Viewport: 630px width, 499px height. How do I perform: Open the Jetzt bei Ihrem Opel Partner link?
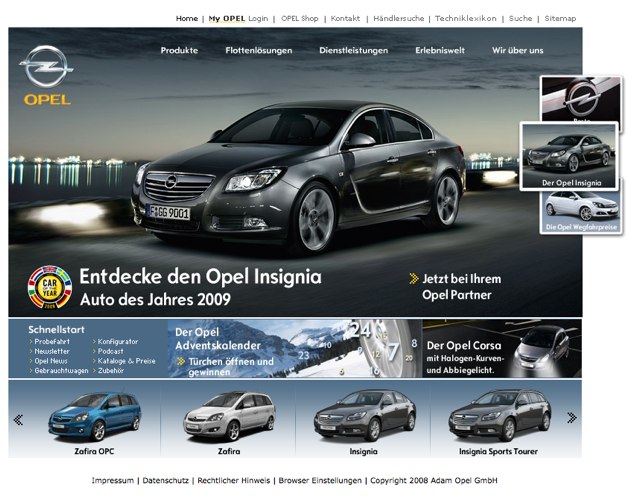coord(461,286)
